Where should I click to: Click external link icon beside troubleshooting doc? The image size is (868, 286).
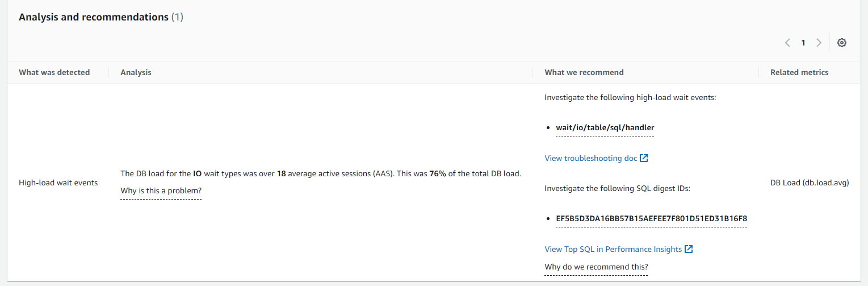click(644, 158)
